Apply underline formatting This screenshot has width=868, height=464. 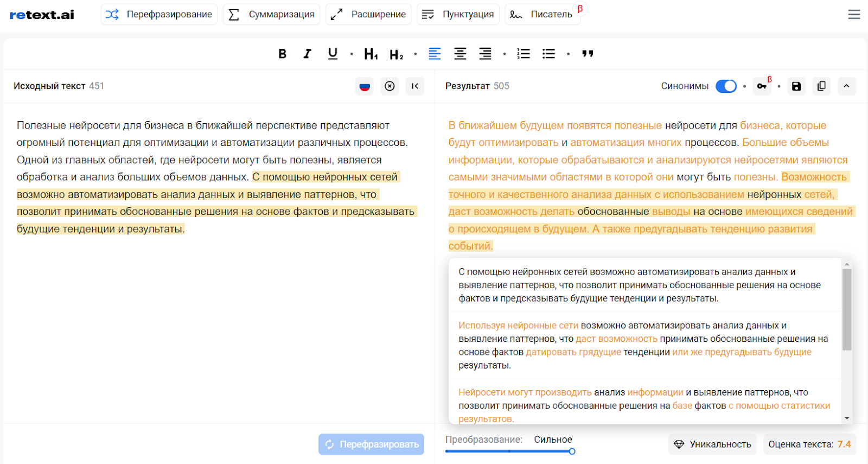(x=333, y=54)
